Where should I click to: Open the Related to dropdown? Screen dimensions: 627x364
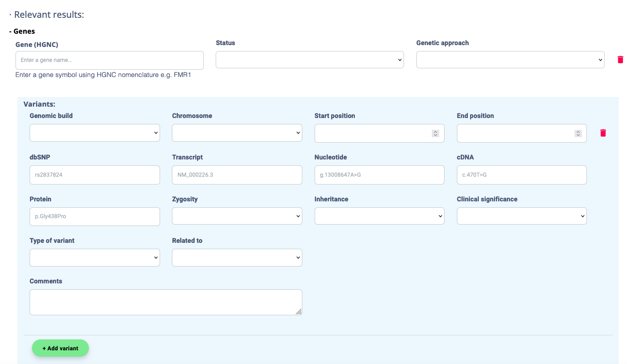[237, 257]
